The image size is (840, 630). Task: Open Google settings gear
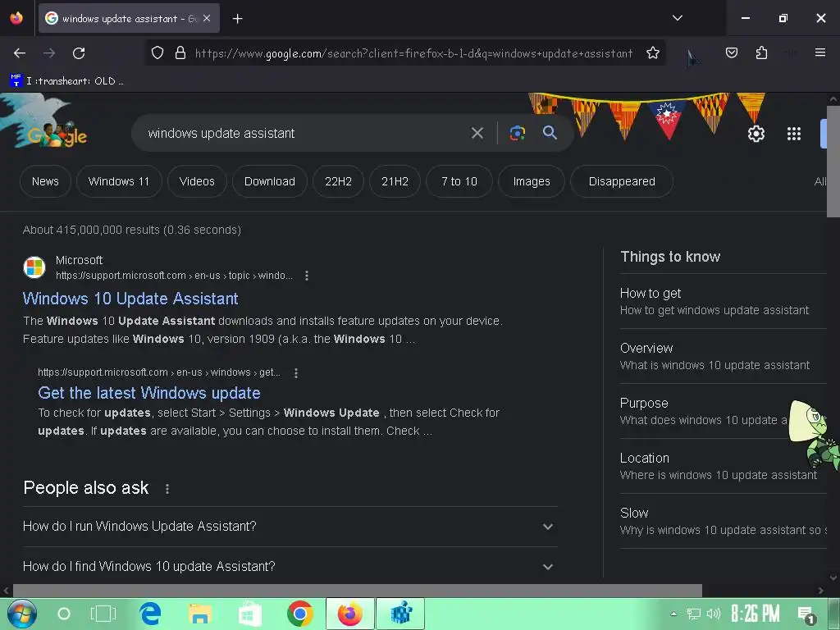click(756, 134)
